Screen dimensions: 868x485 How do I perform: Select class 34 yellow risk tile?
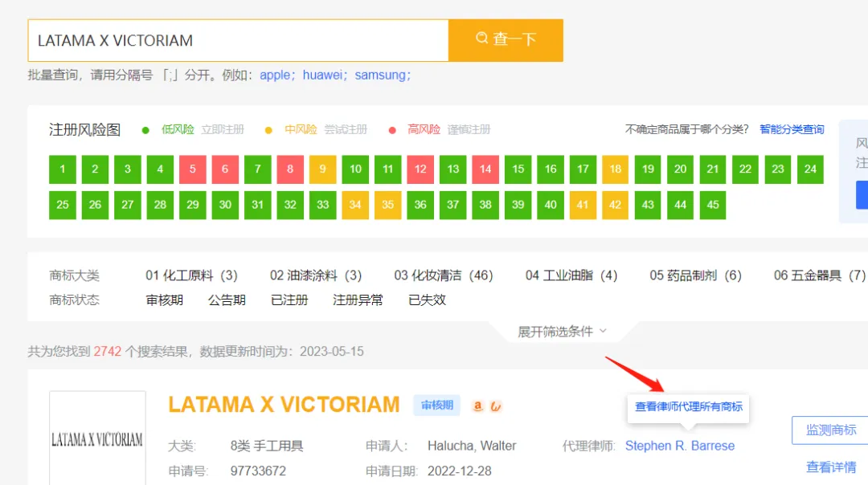(x=355, y=206)
